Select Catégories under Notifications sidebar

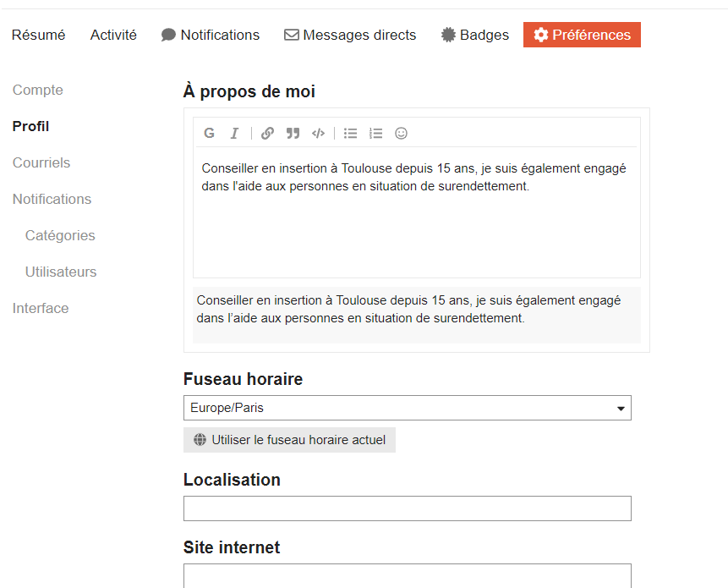(x=60, y=235)
